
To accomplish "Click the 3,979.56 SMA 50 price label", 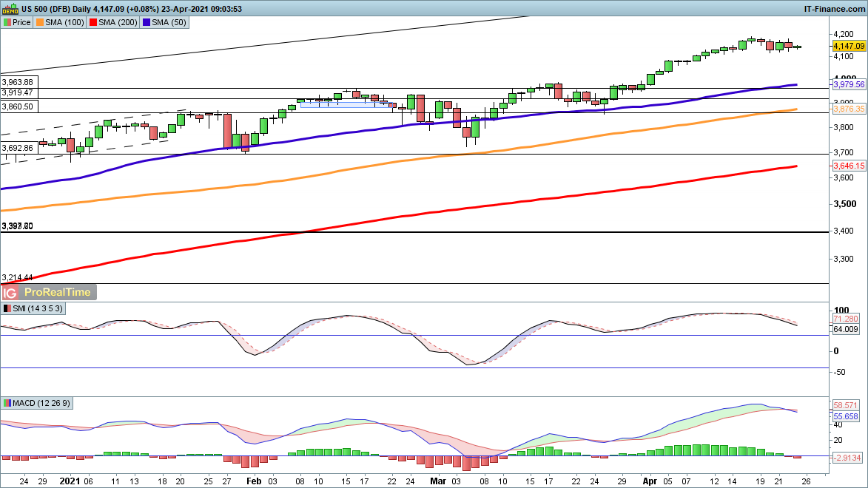I will pyautogui.click(x=848, y=85).
